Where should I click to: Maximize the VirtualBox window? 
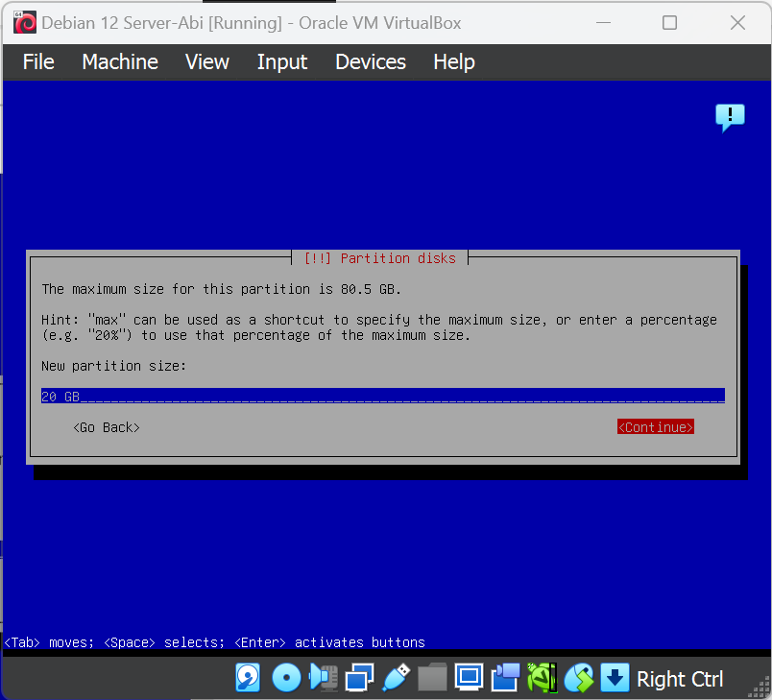point(669,23)
